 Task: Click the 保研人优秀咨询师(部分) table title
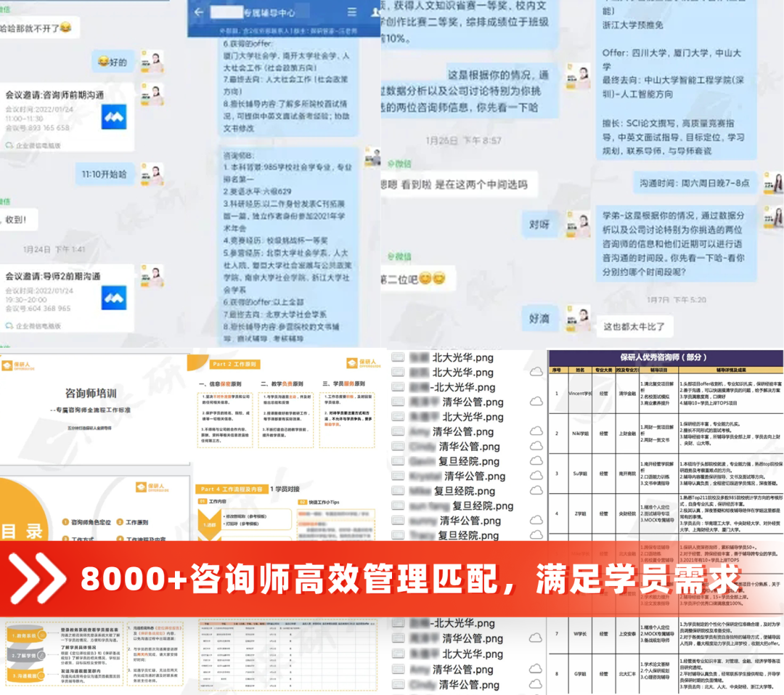(663, 357)
